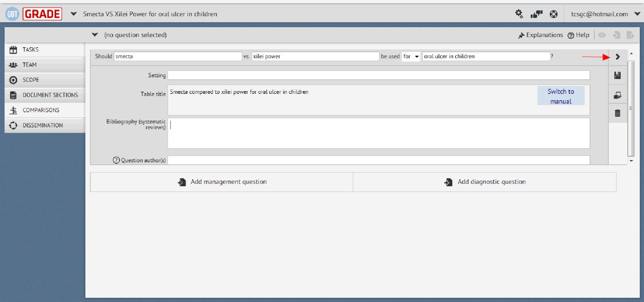Screen dimensions: 644x302
Task: Click Add management question
Action: coord(222,182)
